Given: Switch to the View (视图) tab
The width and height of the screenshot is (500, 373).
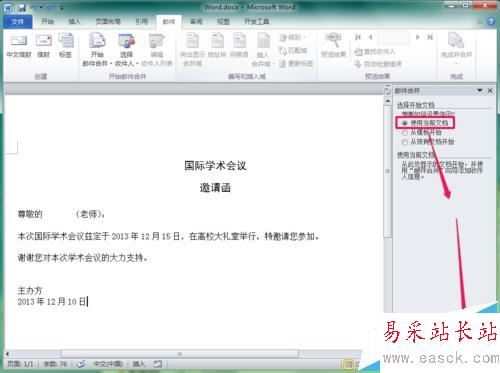Looking at the screenshot, I should [223, 22].
